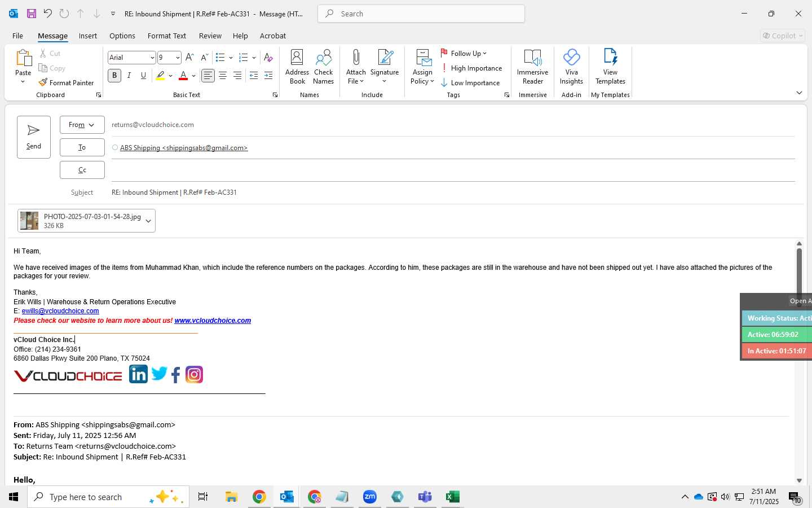Select the Format Painter tool
The width and height of the screenshot is (812, 508).
click(67, 82)
